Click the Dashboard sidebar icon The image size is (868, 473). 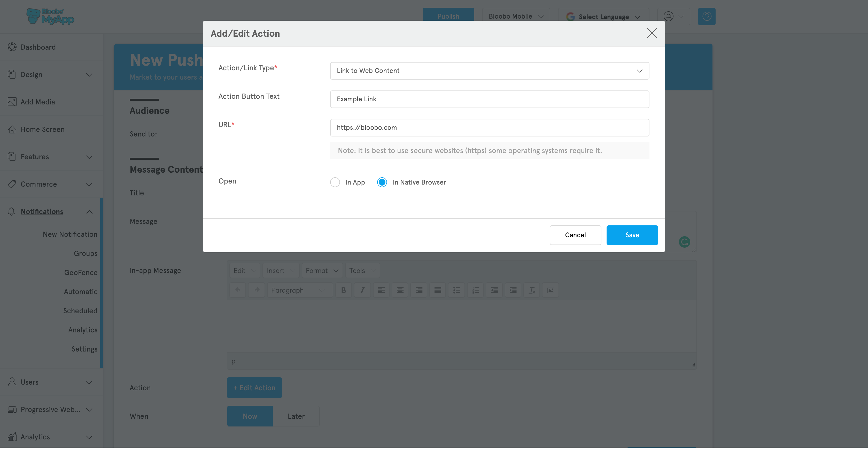(12, 47)
